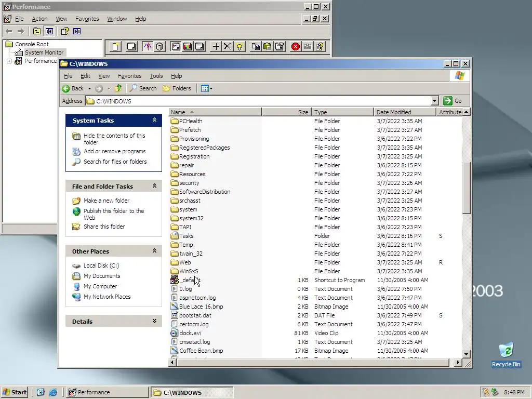Click Show Desktop quick launch icon
This screenshot has height=399, width=532.
(41, 392)
